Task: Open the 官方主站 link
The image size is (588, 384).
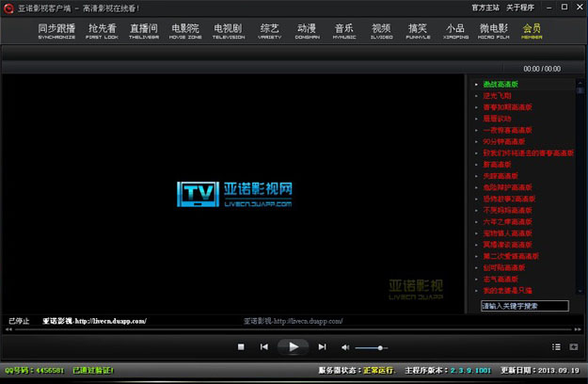Action: click(485, 8)
